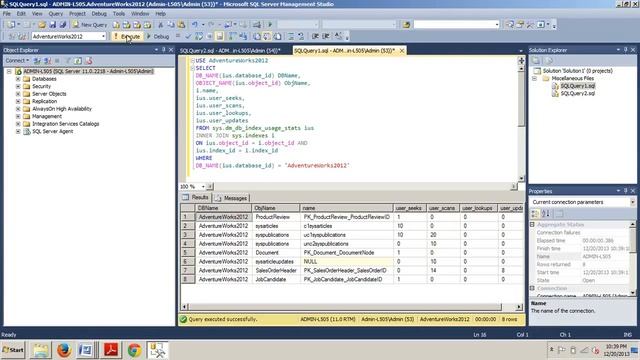
Task: Click the Decrease Indent icon
Action: (x=316, y=36)
